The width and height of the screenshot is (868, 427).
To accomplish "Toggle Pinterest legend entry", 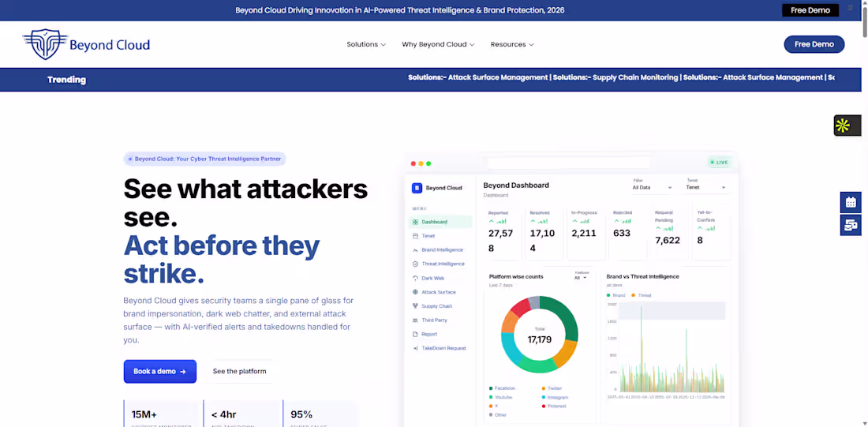I will 555,406.
